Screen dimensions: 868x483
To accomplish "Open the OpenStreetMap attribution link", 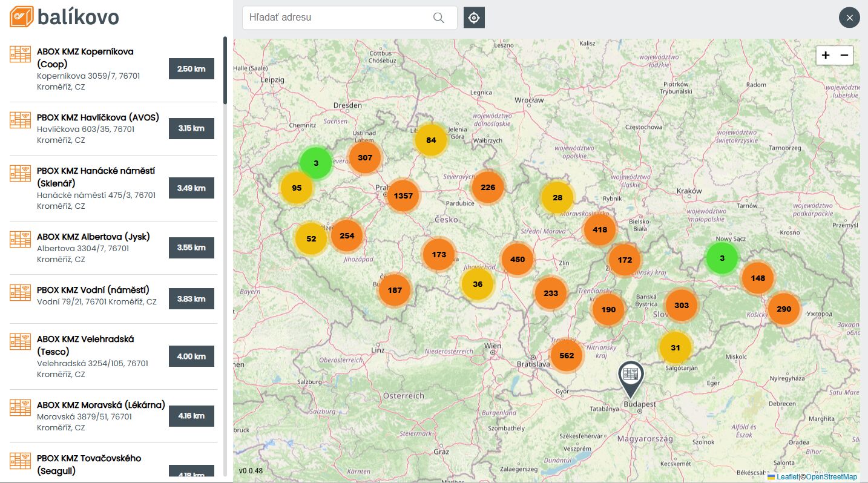I will point(831,477).
